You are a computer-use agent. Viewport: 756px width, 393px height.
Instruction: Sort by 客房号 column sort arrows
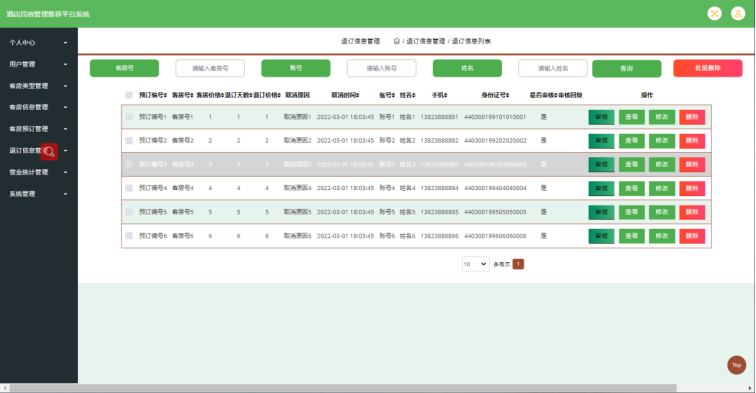[192, 95]
